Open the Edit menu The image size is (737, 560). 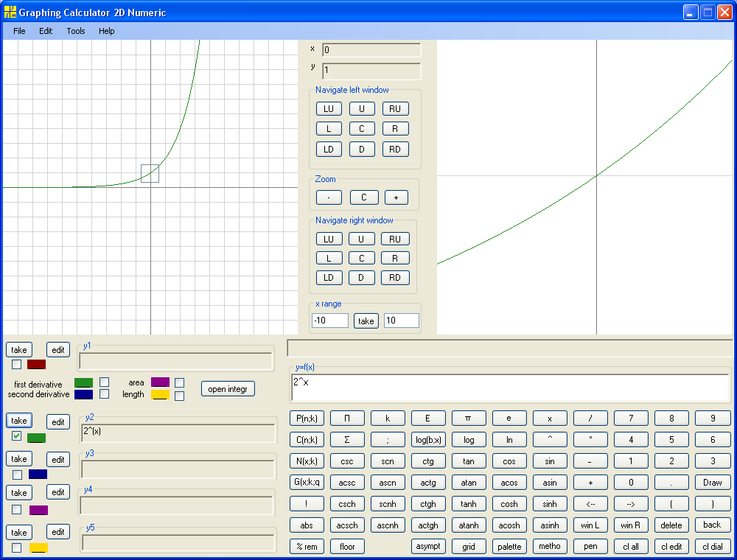(x=46, y=31)
